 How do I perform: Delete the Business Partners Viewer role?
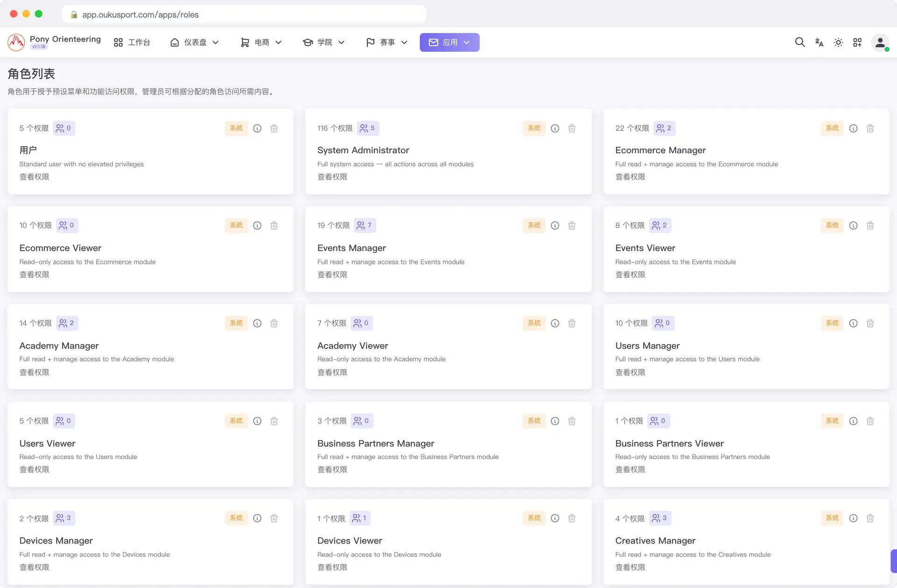tap(870, 421)
